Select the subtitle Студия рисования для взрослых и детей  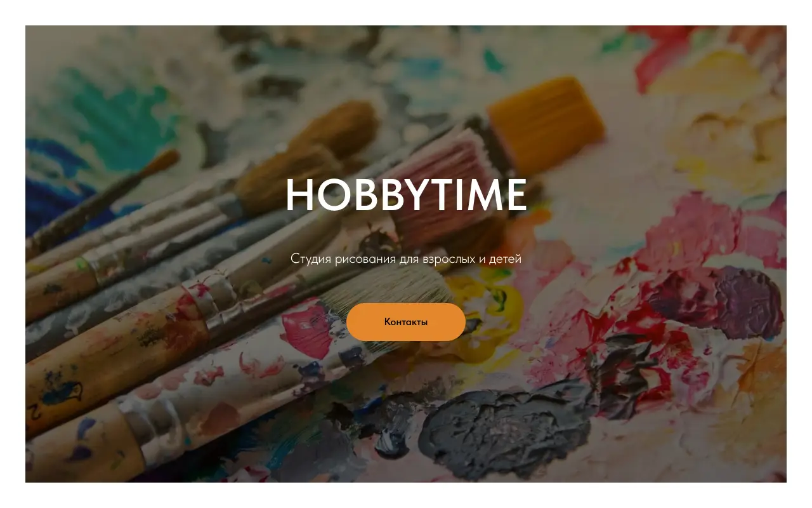click(x=406, y=259)
